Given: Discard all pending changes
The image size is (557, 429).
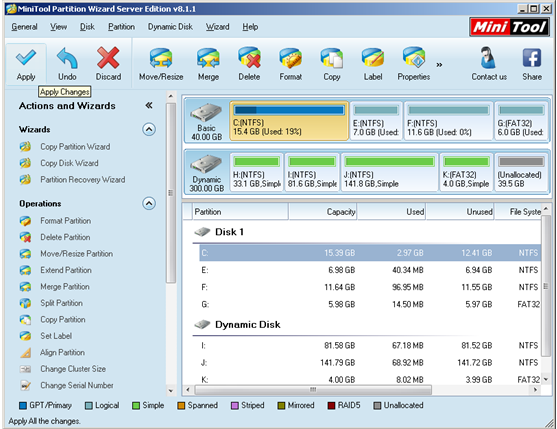Looking at the screenshot, I should tap(108, 64).
